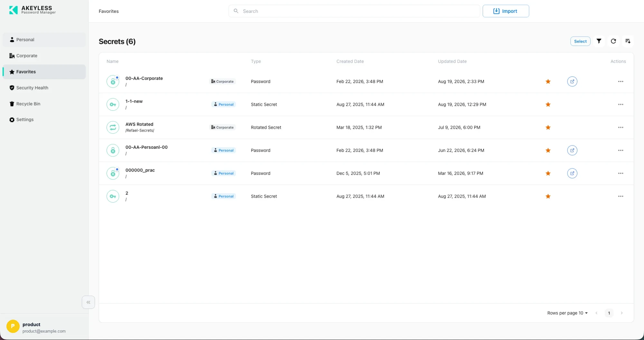
Task: Launch external link for 000000_prac
Action: tap(572, 173)
